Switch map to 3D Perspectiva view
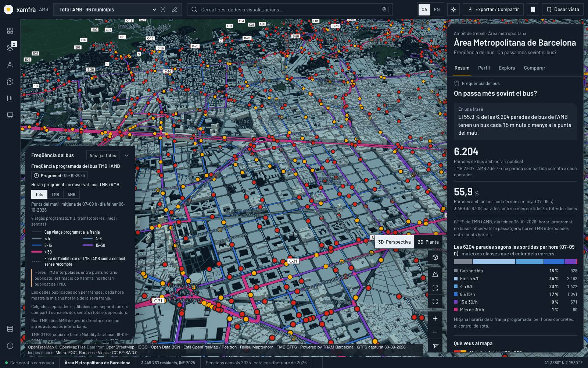 pos(394,242)
